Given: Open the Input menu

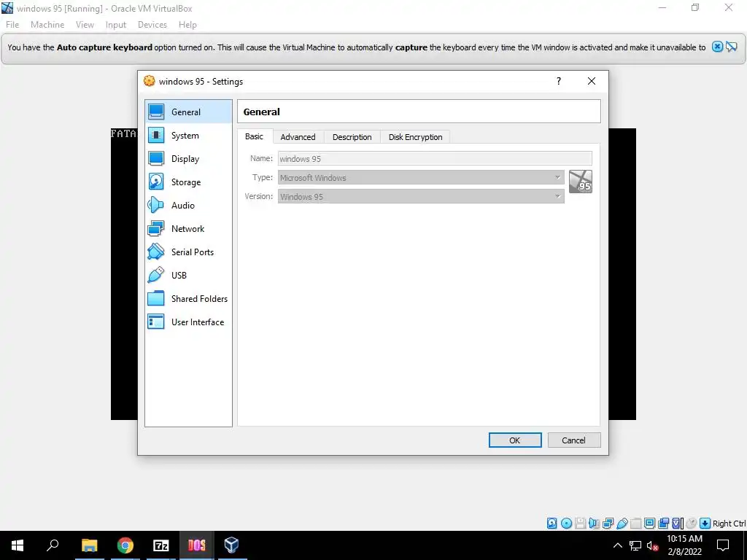Looking at the screenshot, I should coord(116,25).
